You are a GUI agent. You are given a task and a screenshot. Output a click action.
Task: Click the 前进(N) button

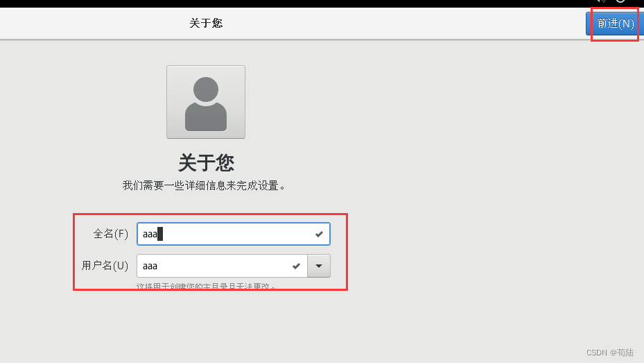(615, 24)
